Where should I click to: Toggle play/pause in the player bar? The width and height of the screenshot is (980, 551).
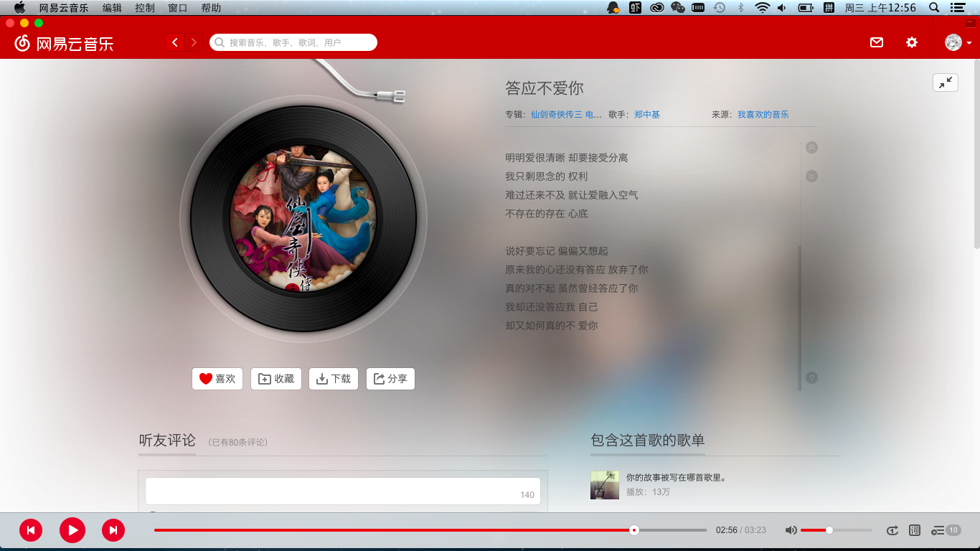pyautogui.click(x=72, y=530)
